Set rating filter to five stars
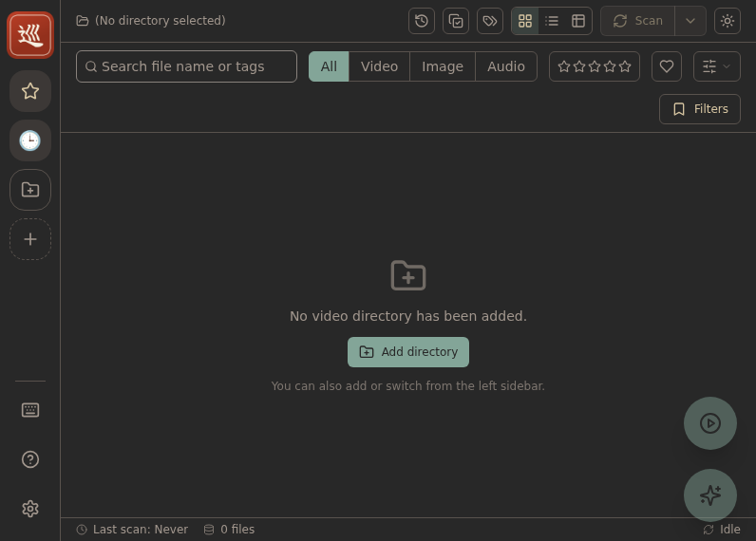This screenshot has height=541, width=756. tap(625, 66)
